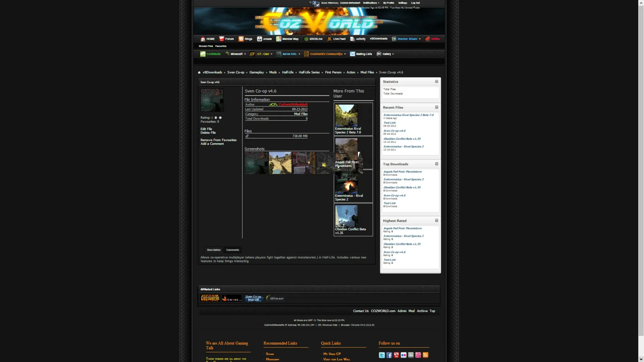The width and height of the screenshot is (644, 362).
Task: Open the Notifications dropdown
Action: pyautogui.click(x=371, y=3)
